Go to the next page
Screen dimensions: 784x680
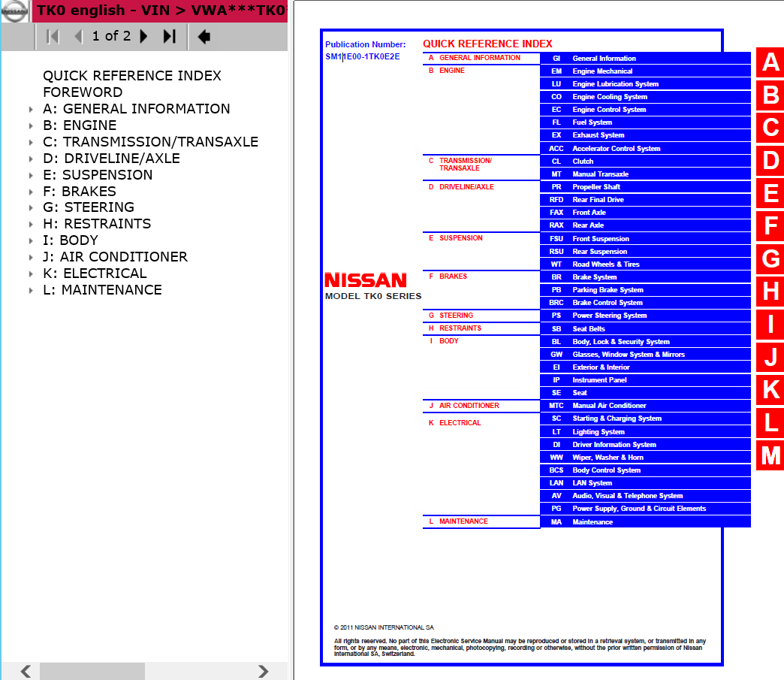pyautogui.click(x=143, y=37)
